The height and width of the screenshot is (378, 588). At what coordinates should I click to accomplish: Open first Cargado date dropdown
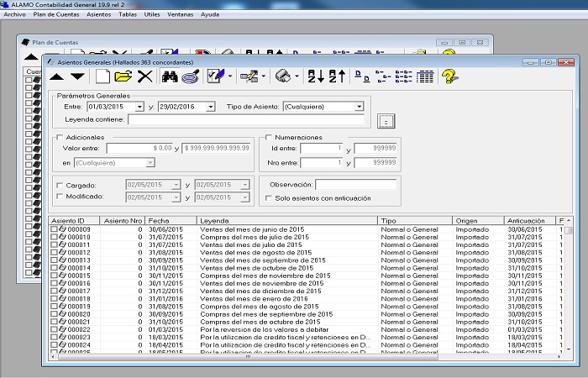tap(176, 185)
